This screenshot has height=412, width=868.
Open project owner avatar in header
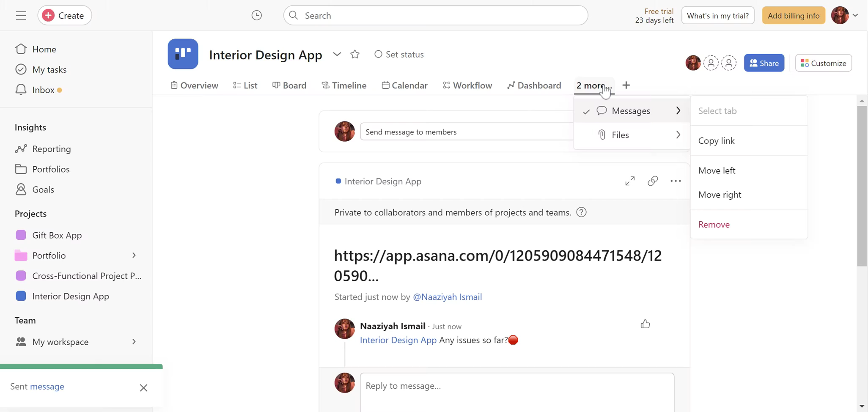[x=693, y=63]
